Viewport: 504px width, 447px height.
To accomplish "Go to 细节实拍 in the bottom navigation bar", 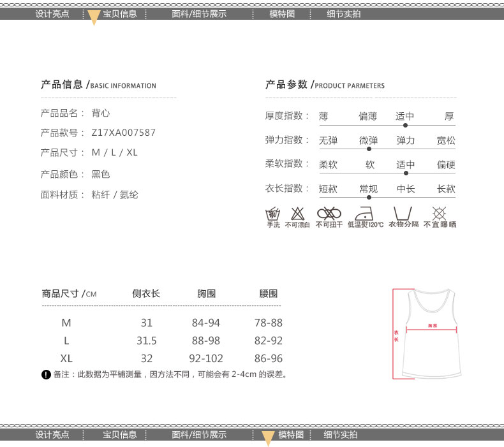I will pos(341,435).
